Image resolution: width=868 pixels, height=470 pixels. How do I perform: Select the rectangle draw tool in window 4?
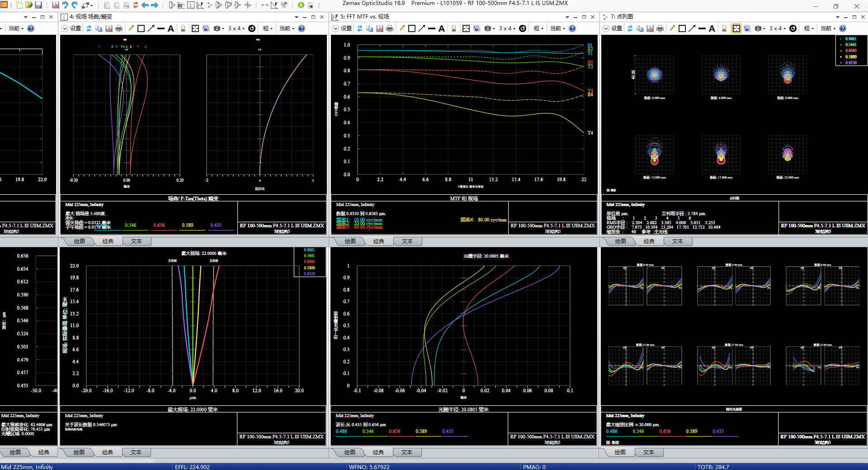click(x=141, y=28)
